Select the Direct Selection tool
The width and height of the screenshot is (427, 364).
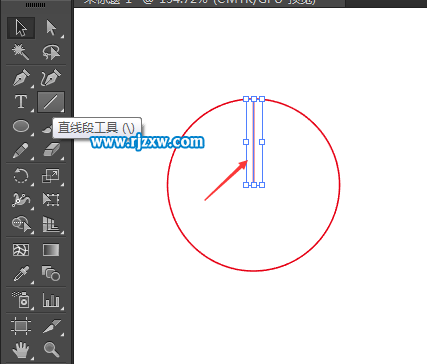coord(51,27)
